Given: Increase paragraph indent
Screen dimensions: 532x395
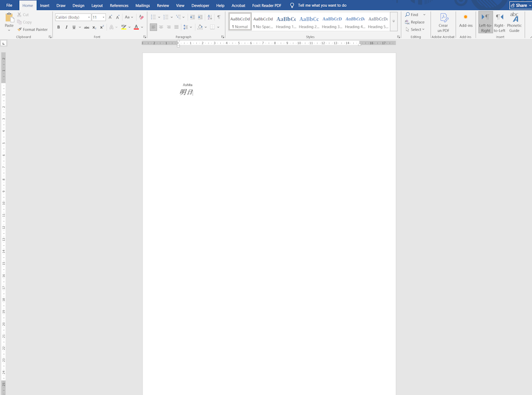Looking at the screenshot, I should point(200,17).
